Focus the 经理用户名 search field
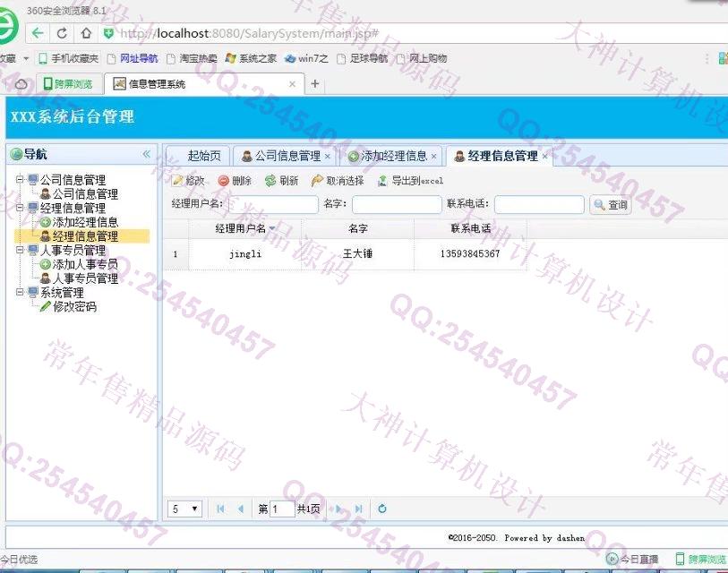The image size is (728, 573). click(273, 204)
